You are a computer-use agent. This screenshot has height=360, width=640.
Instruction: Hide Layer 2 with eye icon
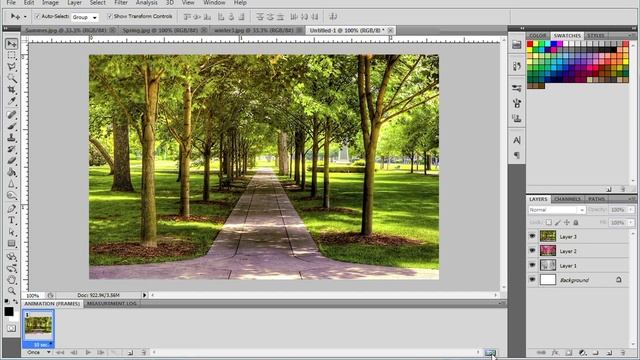532,251
